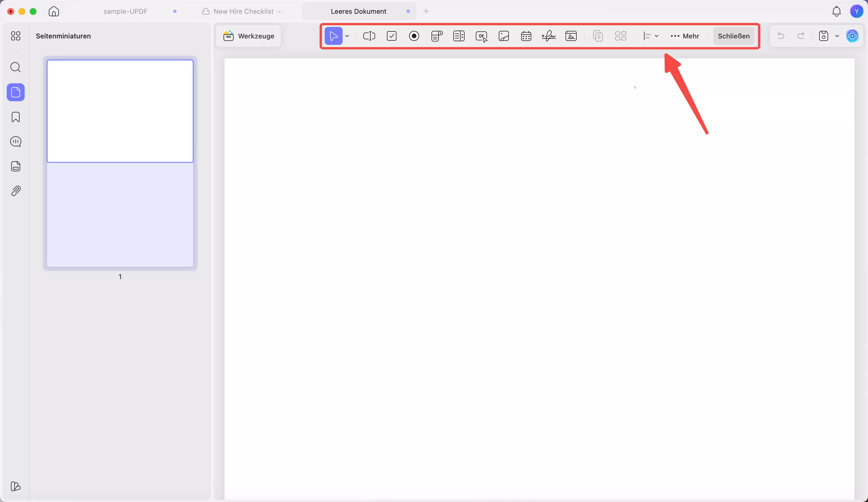Open the search magnifier in sidebar
This screenshot has height=502, width=868.
click(15, 67)
